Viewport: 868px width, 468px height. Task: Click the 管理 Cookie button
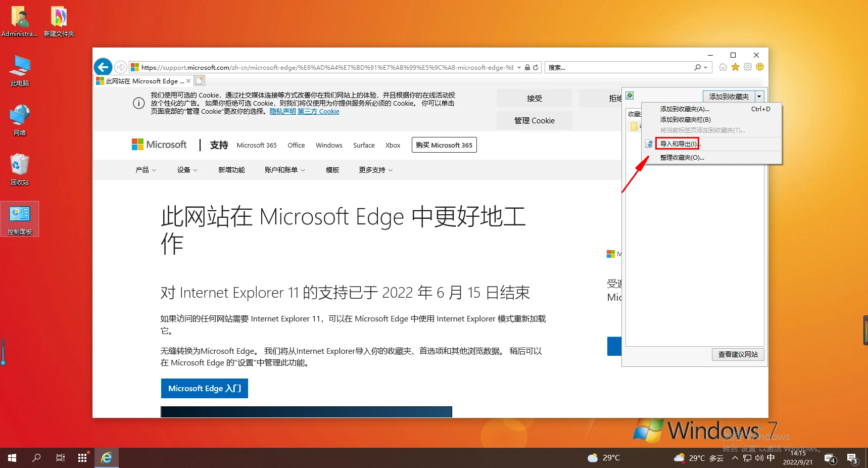(534, 120)
